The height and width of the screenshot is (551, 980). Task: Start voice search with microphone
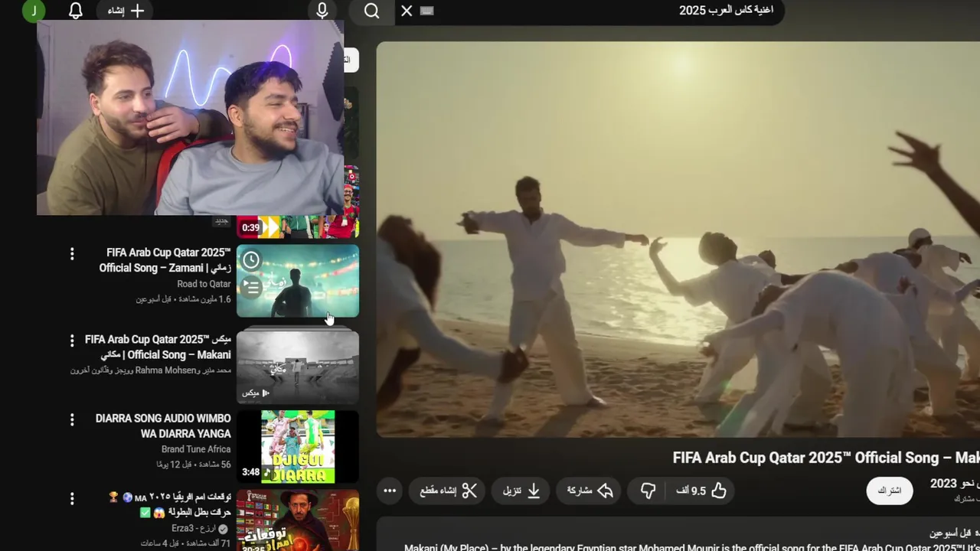[x=322, y=11]
